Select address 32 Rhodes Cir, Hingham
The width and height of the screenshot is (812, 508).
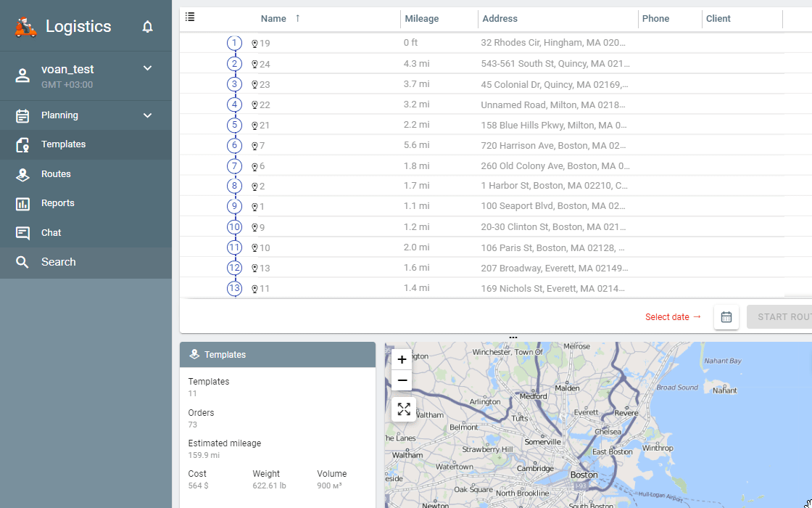tap(553, 43)
